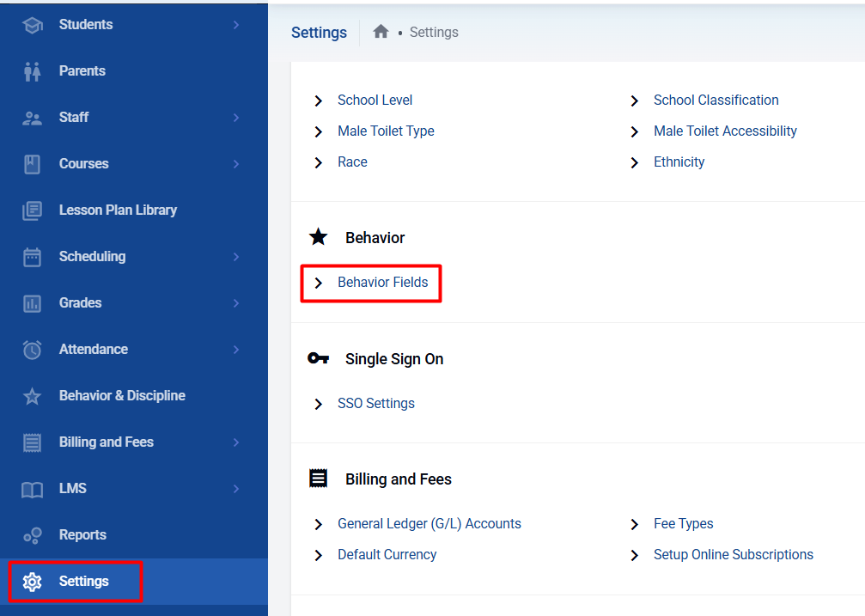865x616 pixels.
Task: Expand the Staff submenu chevron
Action: (236, 118)
